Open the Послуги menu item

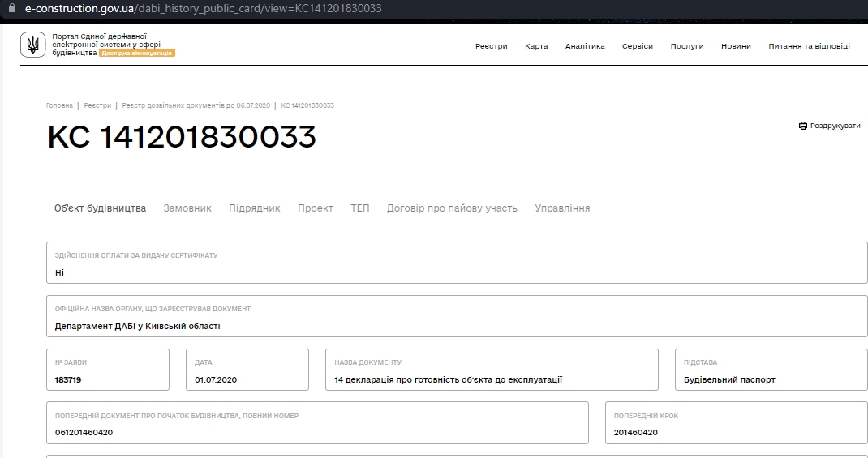pos(687,46)
